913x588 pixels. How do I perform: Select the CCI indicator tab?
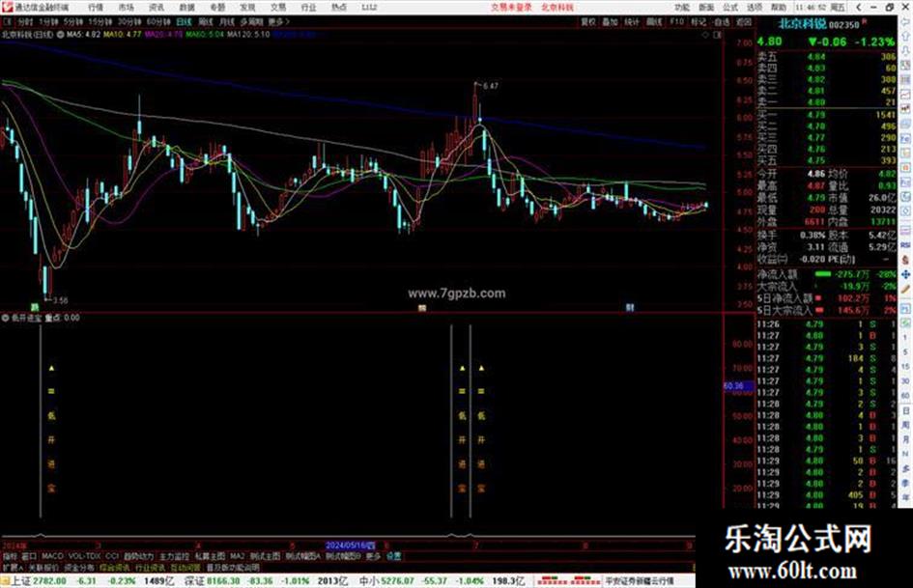tap(112, 556)
